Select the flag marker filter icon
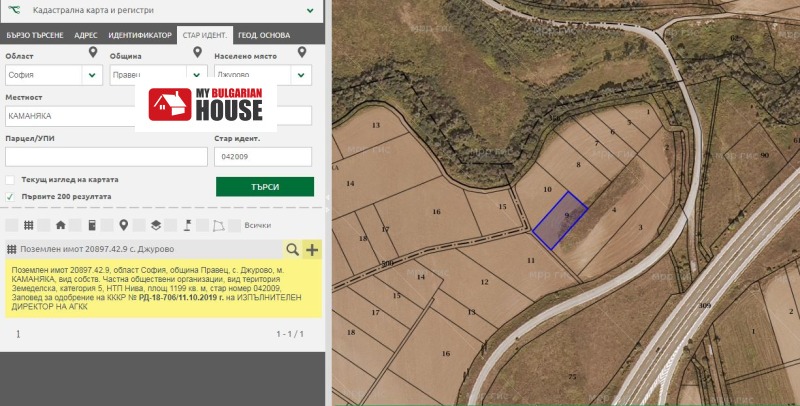Image resolution: width=800 pixels, height=406 pixels. [186, 225]
